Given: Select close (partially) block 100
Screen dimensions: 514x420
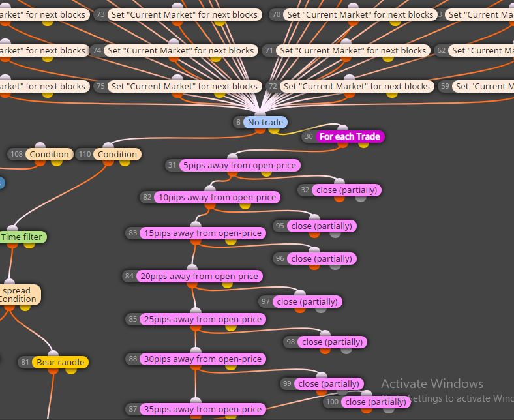Looking at the screenshot, I should click(376, 402).
